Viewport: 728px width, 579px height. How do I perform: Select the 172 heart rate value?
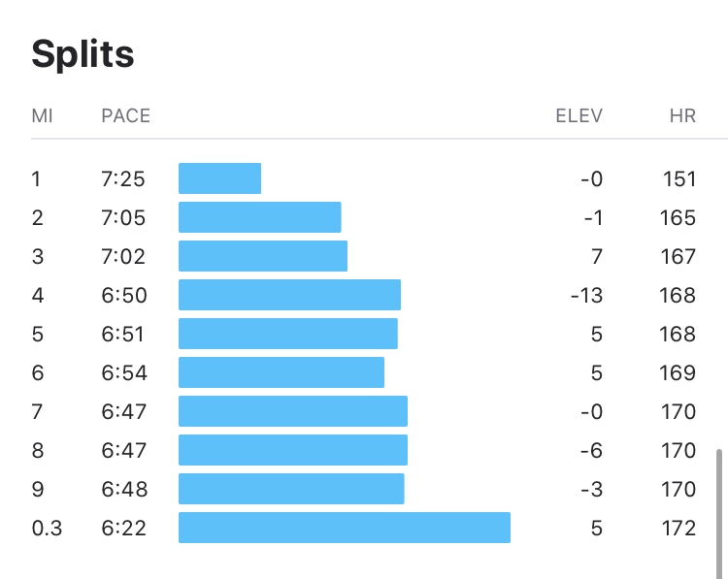pos(678,528)
